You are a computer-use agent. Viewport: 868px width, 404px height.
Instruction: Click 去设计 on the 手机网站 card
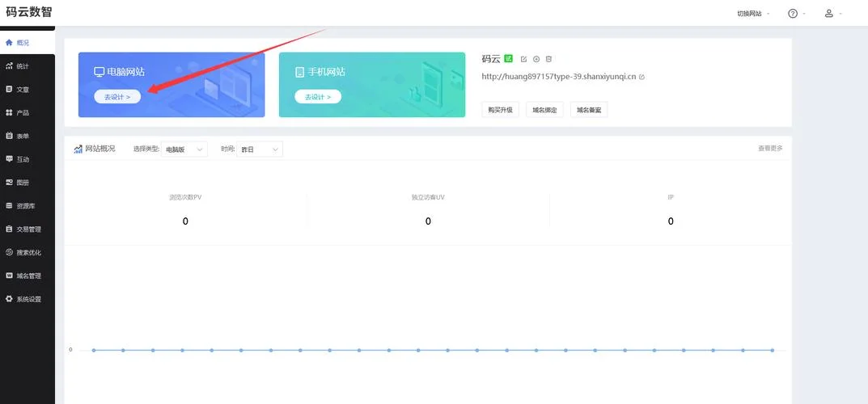coord(318,97)
